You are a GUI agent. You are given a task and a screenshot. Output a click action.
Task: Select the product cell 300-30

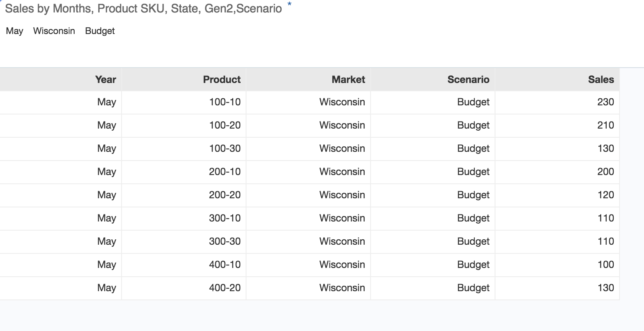click(224, 241)
